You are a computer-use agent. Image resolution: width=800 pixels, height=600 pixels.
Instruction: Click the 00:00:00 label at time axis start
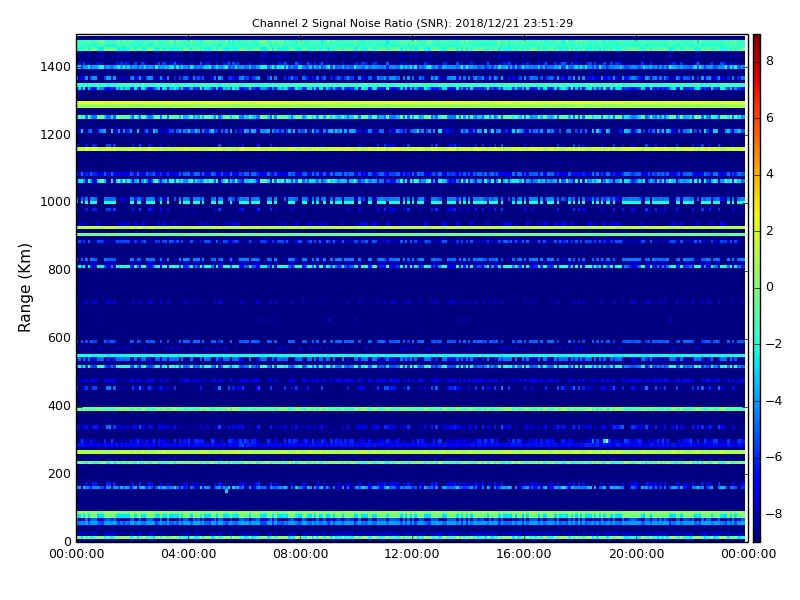(77, 554)
